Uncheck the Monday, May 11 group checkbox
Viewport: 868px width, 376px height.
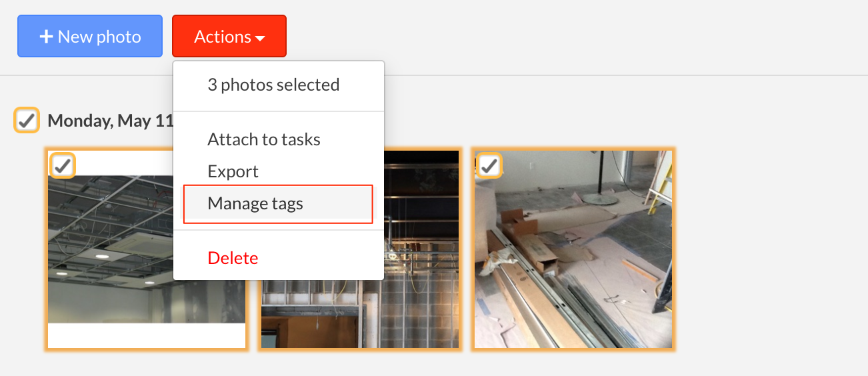(x=27, y=120)
